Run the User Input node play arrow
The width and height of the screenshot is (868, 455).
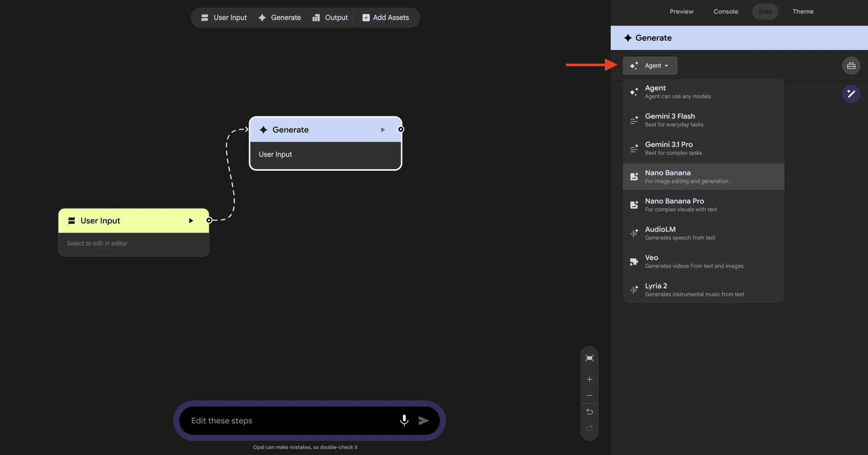191,221
